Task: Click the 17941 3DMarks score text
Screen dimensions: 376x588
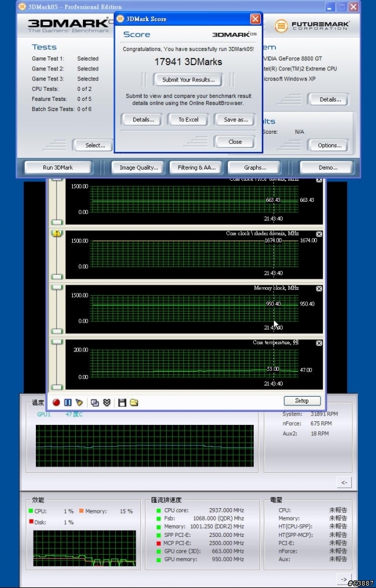Action: 189,62
